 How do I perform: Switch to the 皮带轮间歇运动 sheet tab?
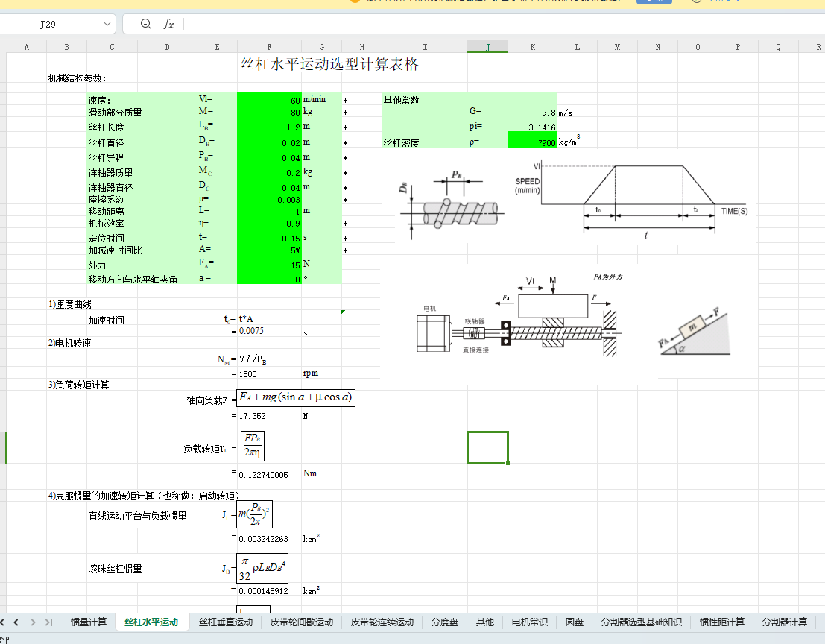point(301,622)
